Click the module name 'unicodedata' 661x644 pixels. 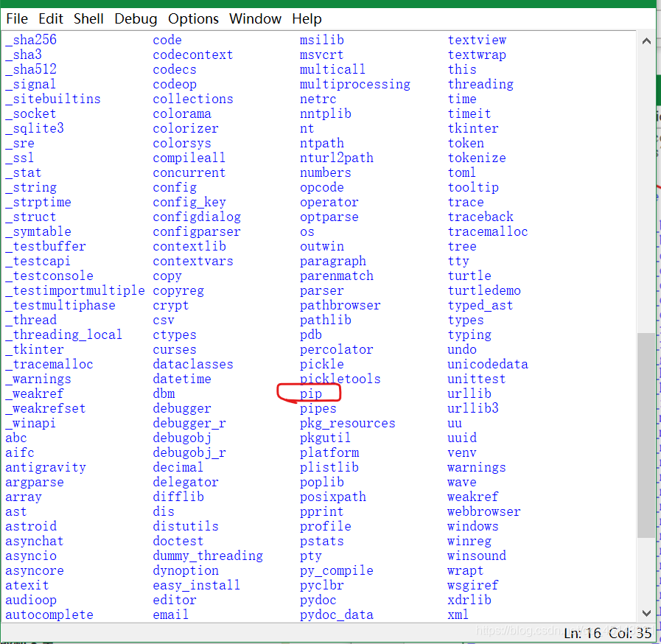pyautogui.click(x=488, y=364)
